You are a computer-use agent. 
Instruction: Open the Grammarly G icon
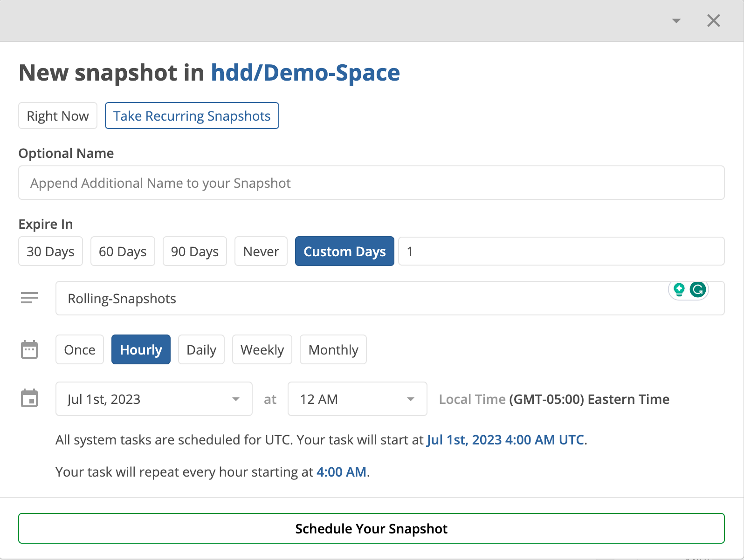[x=698, y=290]
